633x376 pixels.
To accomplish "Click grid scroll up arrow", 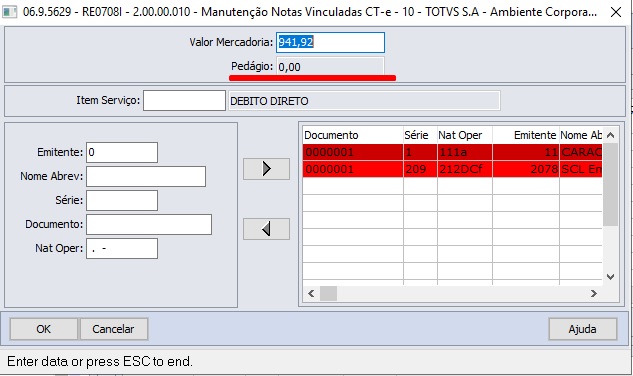I will pyautogui.click(x=610, y=135).
